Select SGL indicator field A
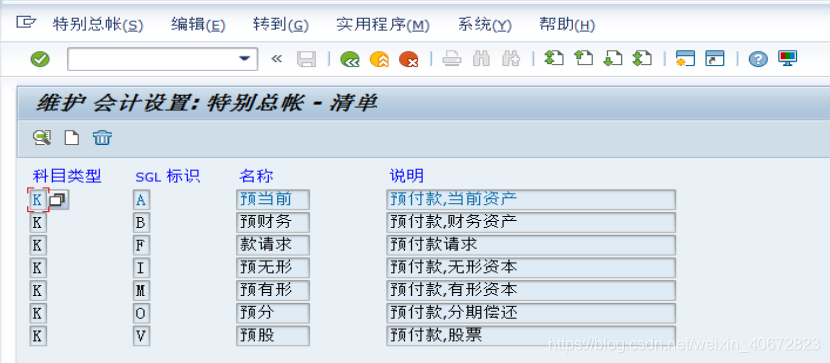This screenshot has height=363, width=830. pyautogui.click(x=141, y=200)
